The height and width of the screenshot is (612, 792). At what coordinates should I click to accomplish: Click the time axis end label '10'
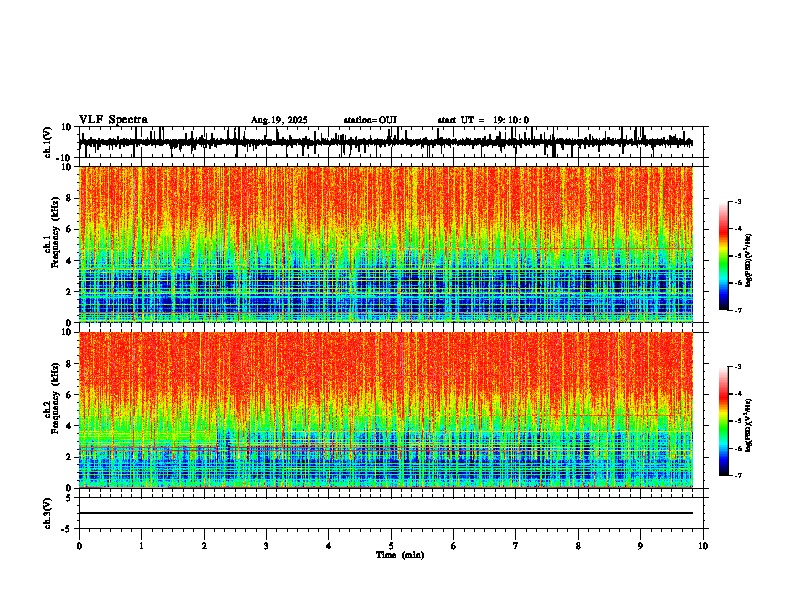pyautogui.click(x=703, y=546)
